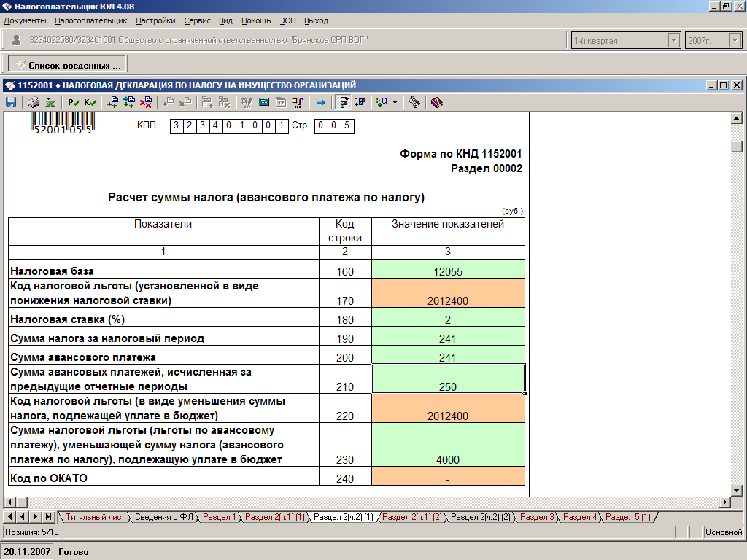This screenshot has width=747, height=560.
Task: Click the horizontal scrollbar left arrow
Action: 9,502
